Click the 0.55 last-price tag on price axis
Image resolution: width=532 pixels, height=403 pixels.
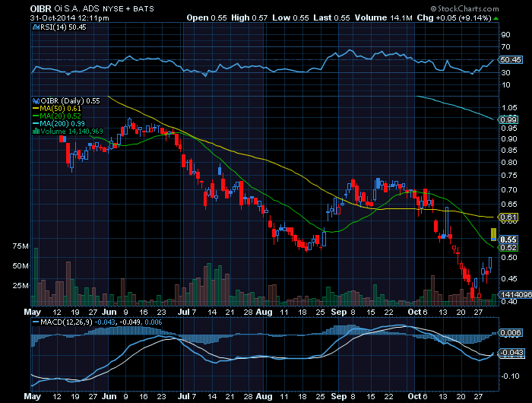(508, 240)
